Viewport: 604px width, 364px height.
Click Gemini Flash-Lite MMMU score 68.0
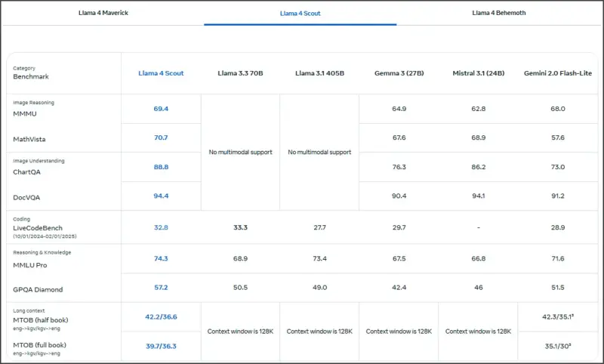point(558,109)
